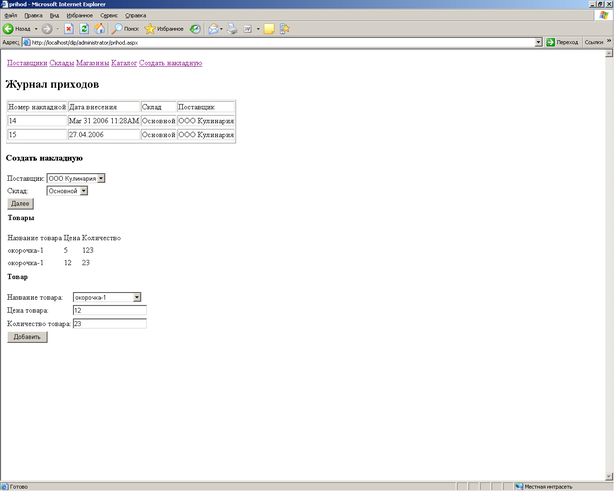Viewport: 614px width, 491px height.
Task: Stop page loading with red X icon
Action: point(69,29)
